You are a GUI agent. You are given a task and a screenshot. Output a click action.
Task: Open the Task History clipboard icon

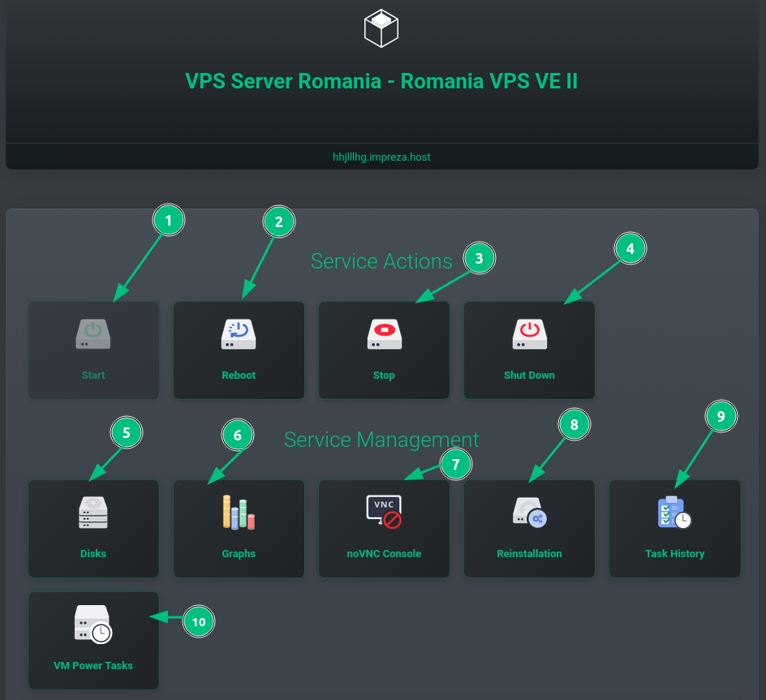click(674, 513)
